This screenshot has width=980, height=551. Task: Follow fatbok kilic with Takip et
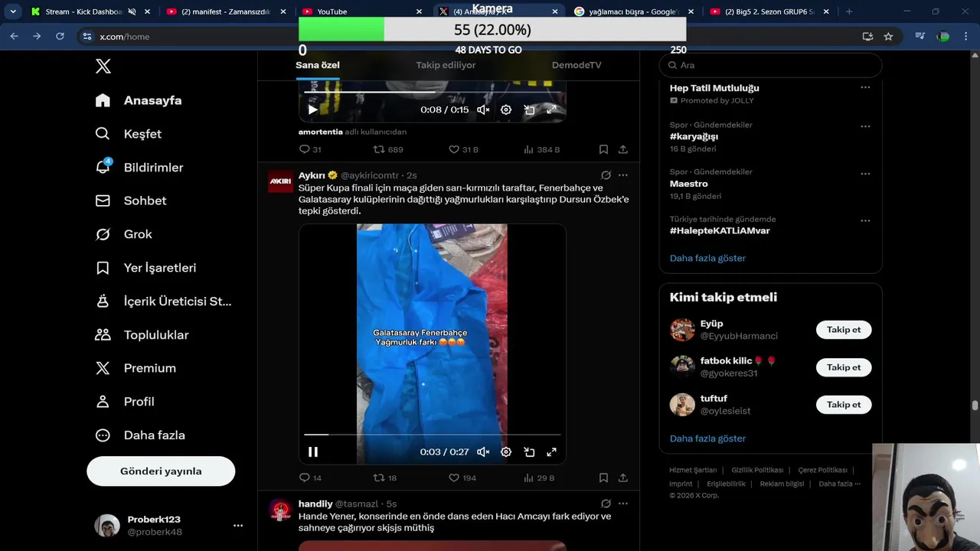(844, 367)
